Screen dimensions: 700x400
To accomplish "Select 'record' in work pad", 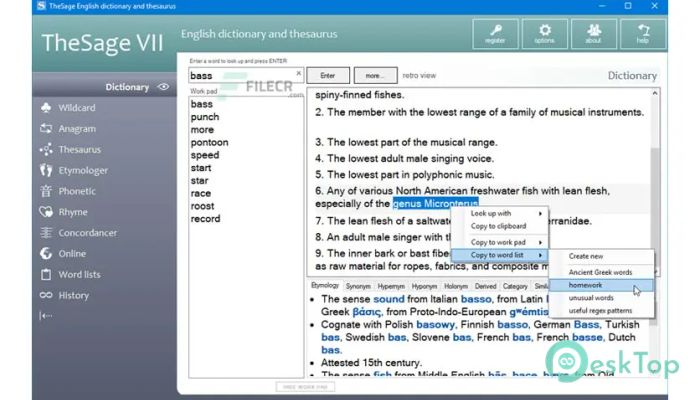I will coord(205,219).
